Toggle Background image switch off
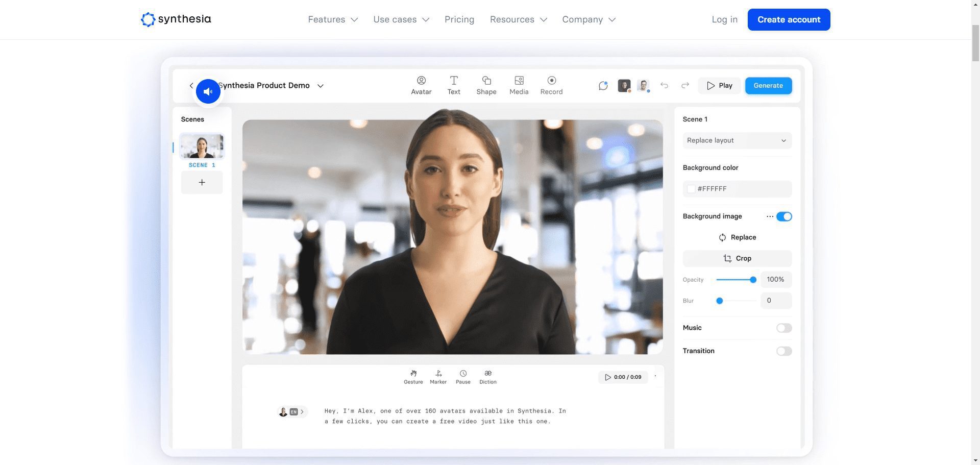The width and height of the screenshot is (980, 465). pyautogui.click(x=784, y=216)
